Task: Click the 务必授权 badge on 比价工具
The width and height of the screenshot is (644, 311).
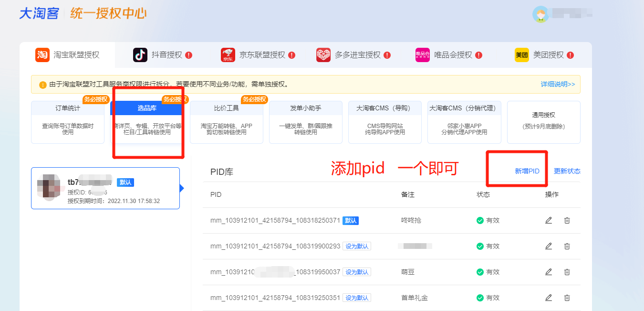Action: 254,99
